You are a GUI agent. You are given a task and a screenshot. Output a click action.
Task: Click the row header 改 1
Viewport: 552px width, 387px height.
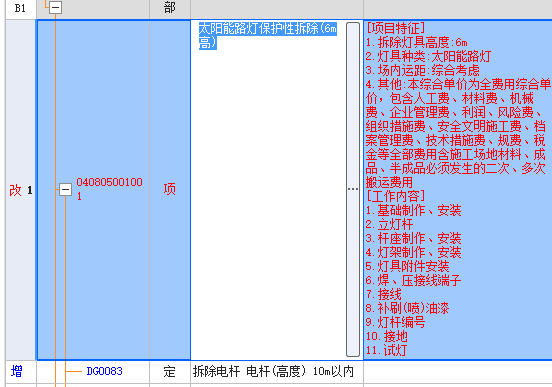(21, 190)
